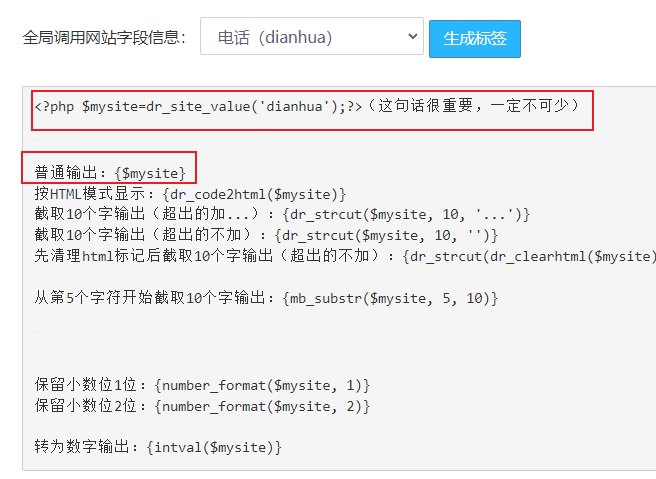Click the 生成标签 button
This screenshot has height=479, width=656.
tap(475, 38)
